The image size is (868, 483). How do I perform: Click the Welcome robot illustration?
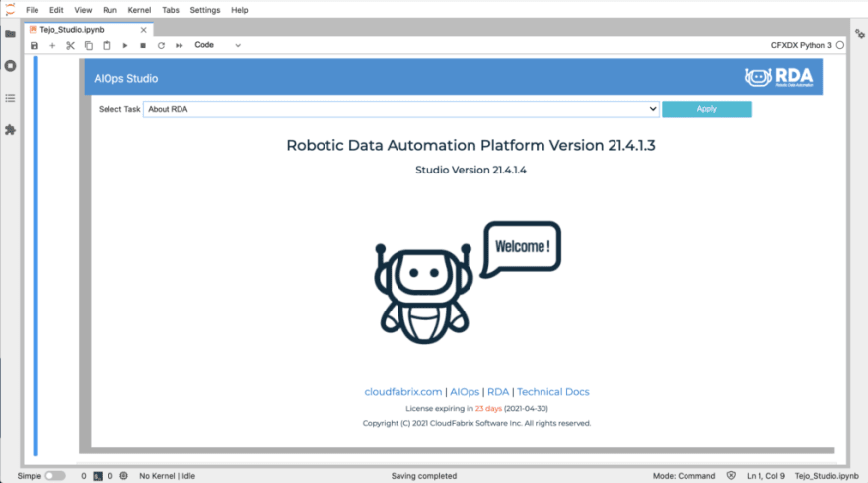tap(468, 282)
